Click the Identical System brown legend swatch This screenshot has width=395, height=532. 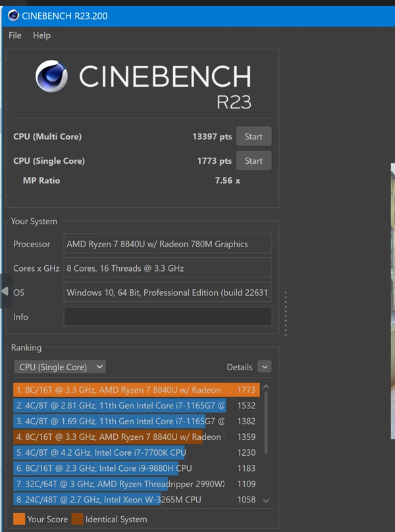click(x=77, y=519)
